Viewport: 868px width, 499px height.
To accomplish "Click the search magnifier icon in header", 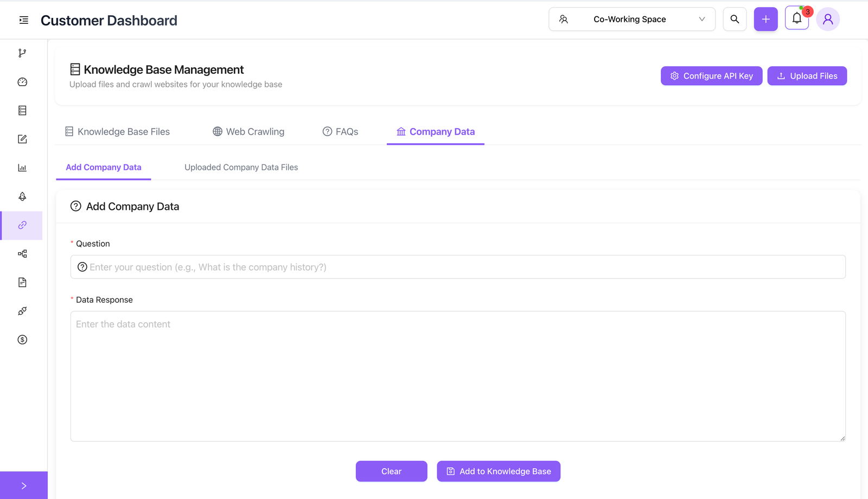I will tap(735, 19).
